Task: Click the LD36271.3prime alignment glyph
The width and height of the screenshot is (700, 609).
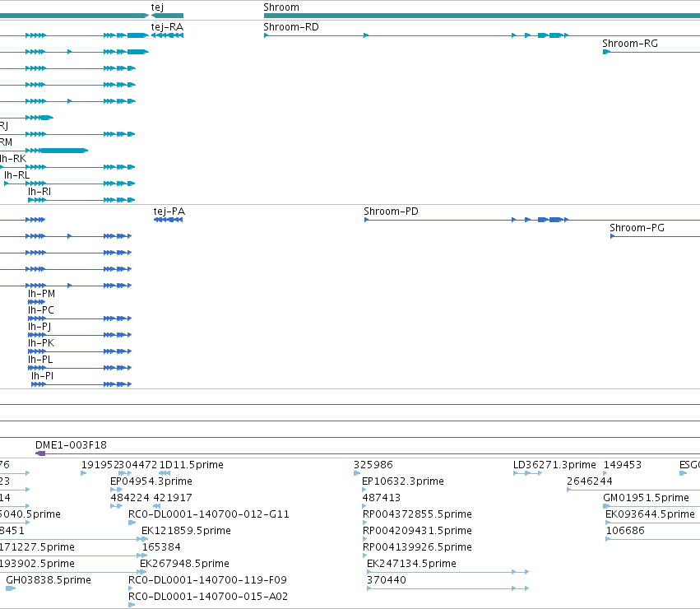Action: (528, 473)
